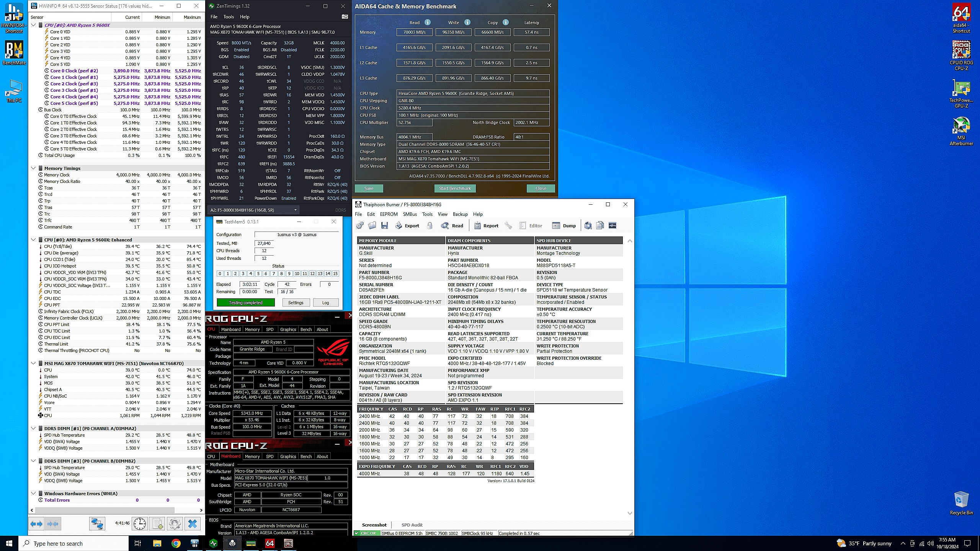Open EEPROM menu in Thaiphoon Burner
The image size is (980, 551).
[389, 214]
